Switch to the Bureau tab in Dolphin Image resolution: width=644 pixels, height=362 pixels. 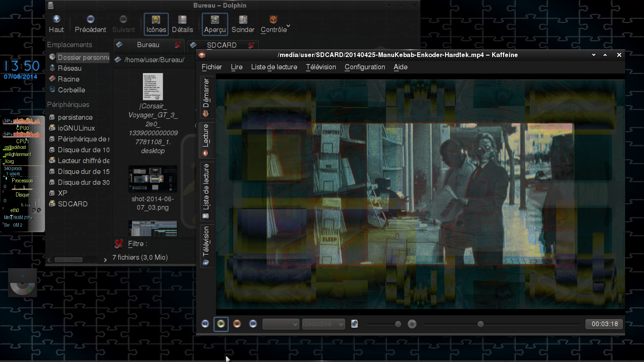tap(148, 45)
